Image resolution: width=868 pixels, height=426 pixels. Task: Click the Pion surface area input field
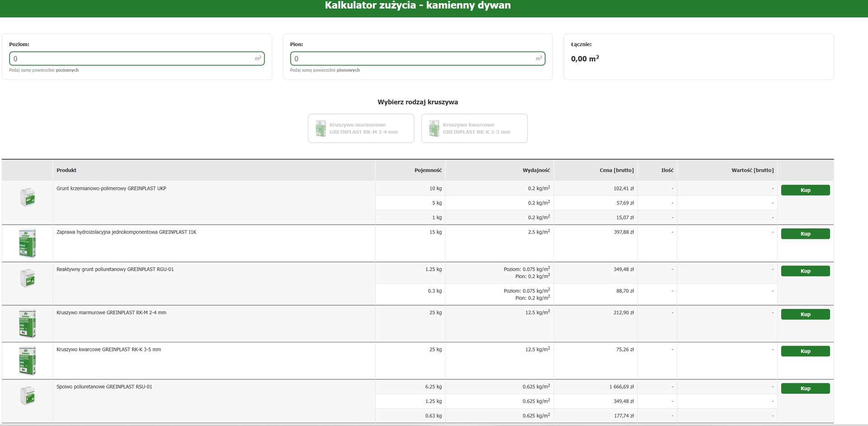tap(418, 59)
